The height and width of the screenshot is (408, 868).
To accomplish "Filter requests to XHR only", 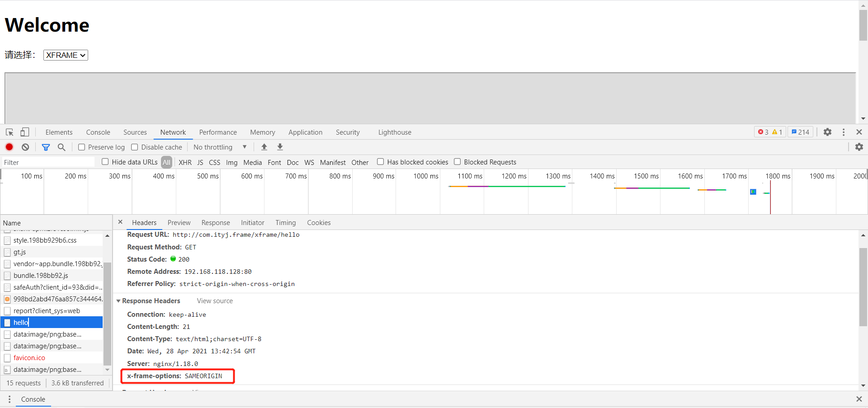I will coord(185,162).
